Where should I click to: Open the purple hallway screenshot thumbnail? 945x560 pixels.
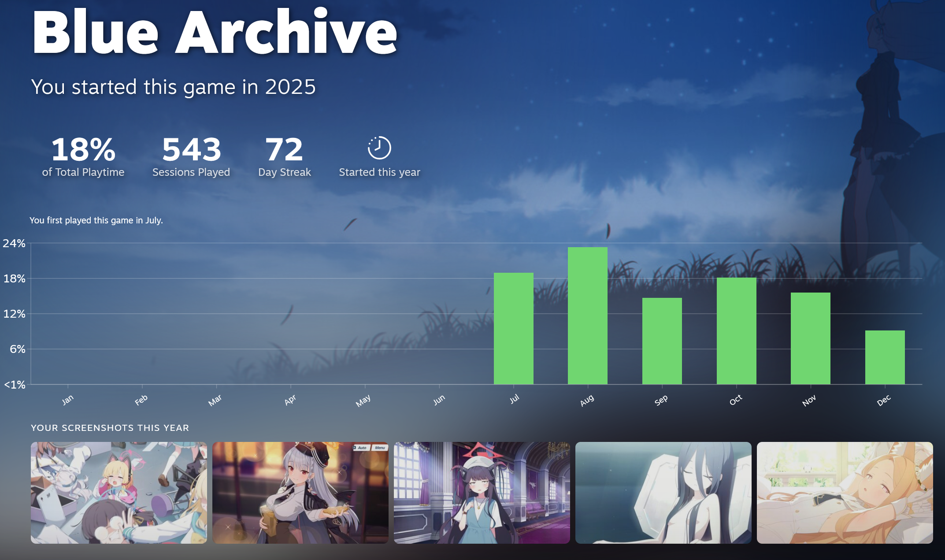pyautogui.click(x=482, y=493)
